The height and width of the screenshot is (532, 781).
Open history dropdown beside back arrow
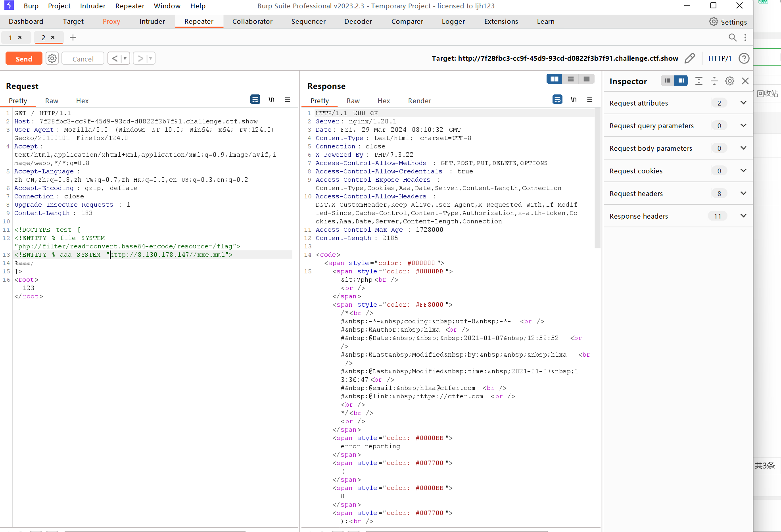pos(125,58)
